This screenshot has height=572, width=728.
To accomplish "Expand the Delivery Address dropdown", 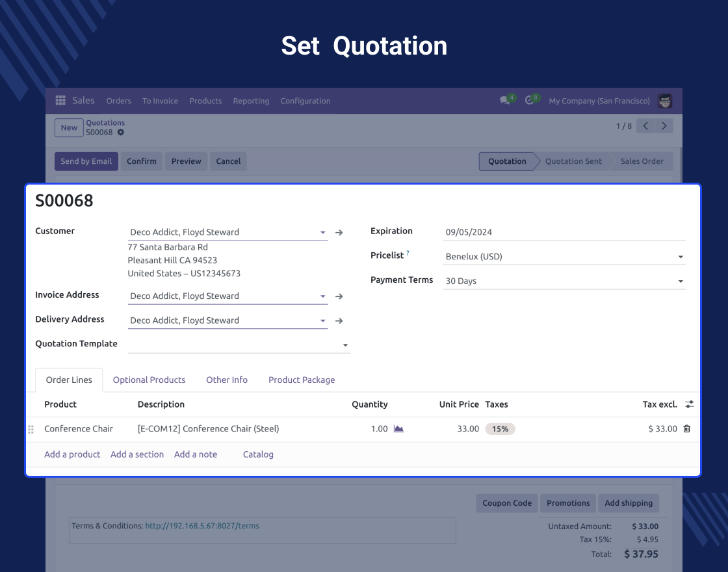I will (x=322, y=321).
